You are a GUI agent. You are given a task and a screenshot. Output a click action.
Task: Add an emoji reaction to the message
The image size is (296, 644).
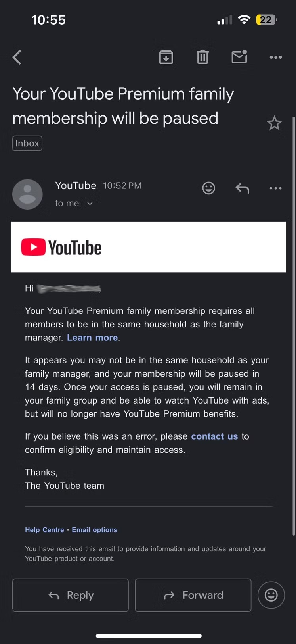[x=209, y=188]
